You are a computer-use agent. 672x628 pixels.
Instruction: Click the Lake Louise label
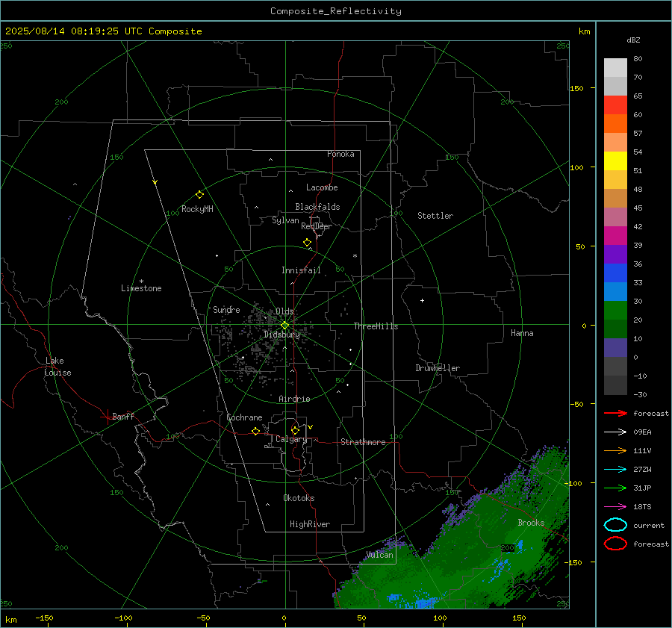click(x=57, y=367)
